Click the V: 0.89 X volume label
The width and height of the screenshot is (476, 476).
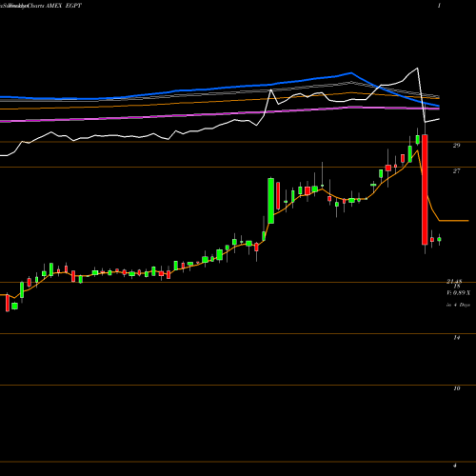(459, 293)
